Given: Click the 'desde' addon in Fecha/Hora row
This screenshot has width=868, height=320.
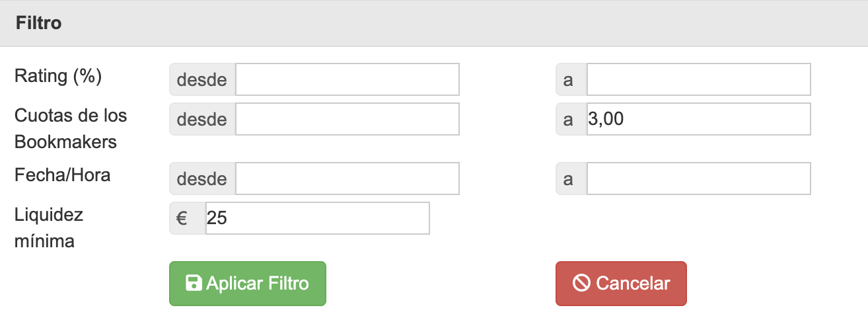Looking at the screenshot, I should pos(203,179).
